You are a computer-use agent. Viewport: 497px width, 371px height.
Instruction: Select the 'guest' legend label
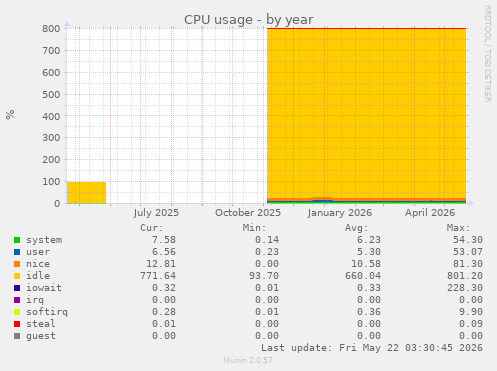(41, 336)
